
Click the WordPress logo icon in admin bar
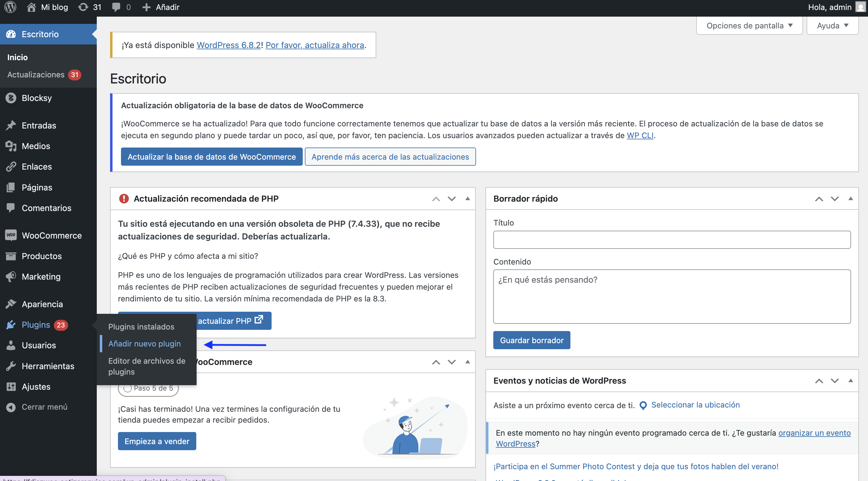(x=11, y=7)
